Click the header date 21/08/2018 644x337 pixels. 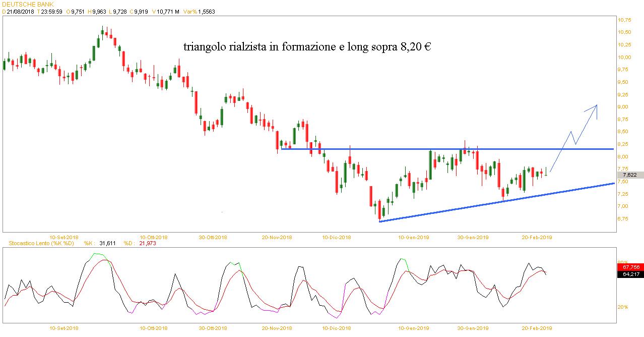[20, 12]
